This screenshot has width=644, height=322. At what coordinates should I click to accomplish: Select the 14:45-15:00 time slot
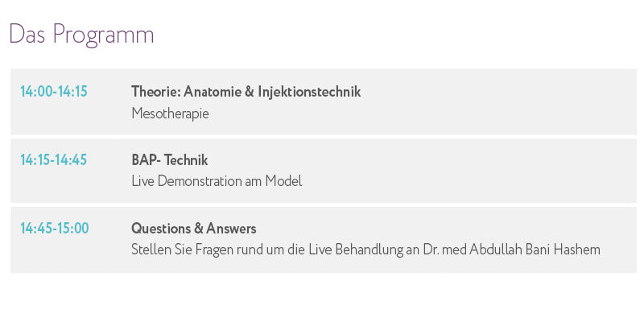click(55, 228)
